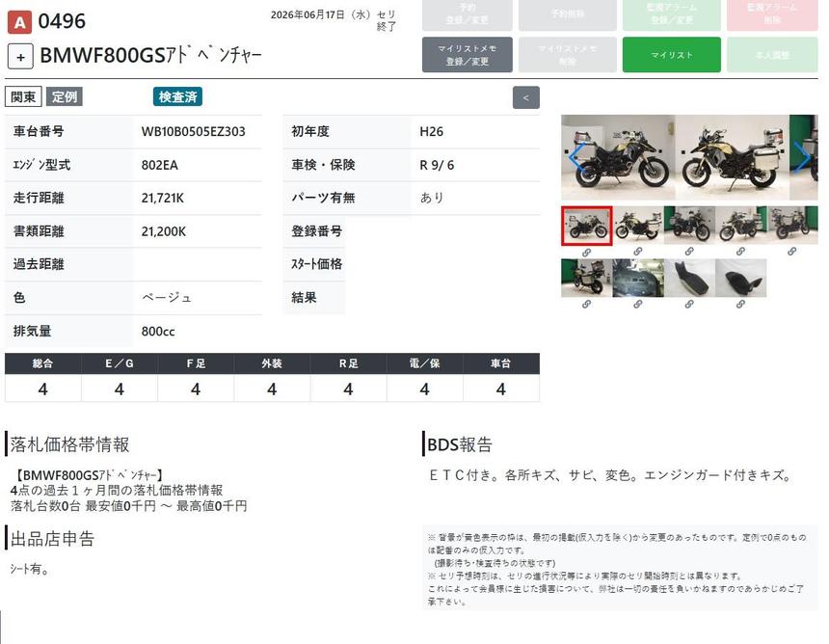Click the 外装 score column header
829x644 pixels.
tap(272, 363)
